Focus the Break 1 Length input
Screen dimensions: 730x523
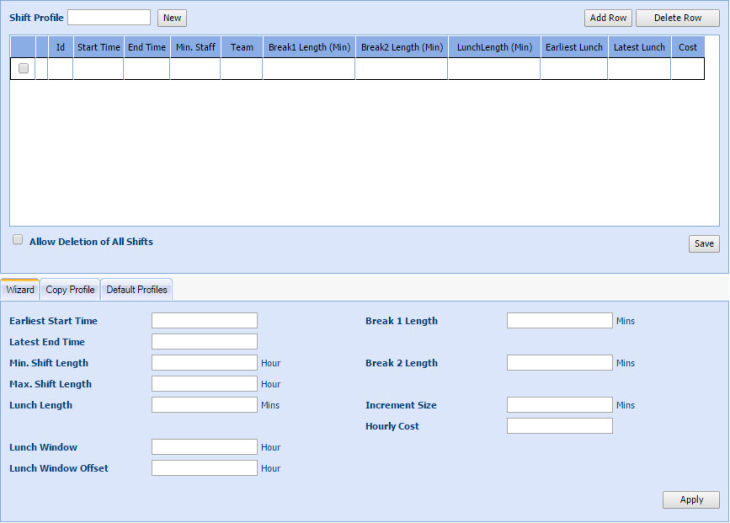tap(559, 321)
